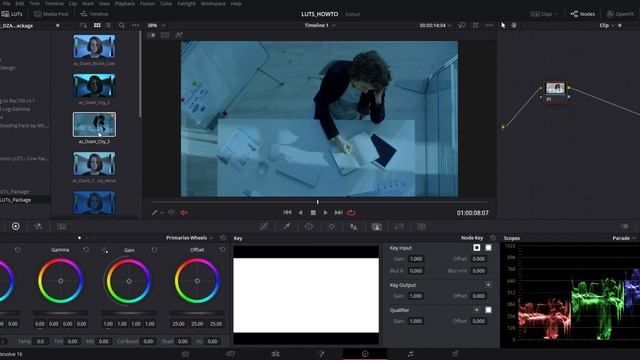Open the RGB Mixer palette icon
The image size is (640, 360).
tap(38, 226)
